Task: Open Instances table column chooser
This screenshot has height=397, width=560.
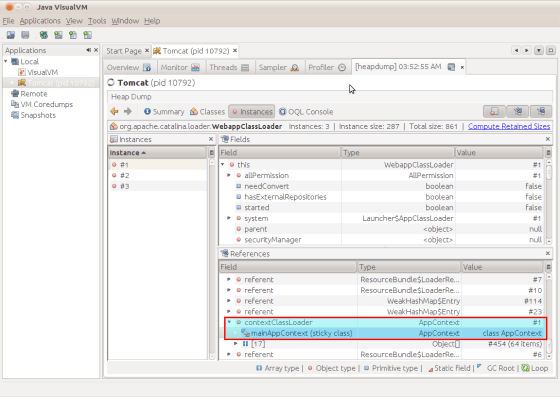Action: (x=211, y=153)
